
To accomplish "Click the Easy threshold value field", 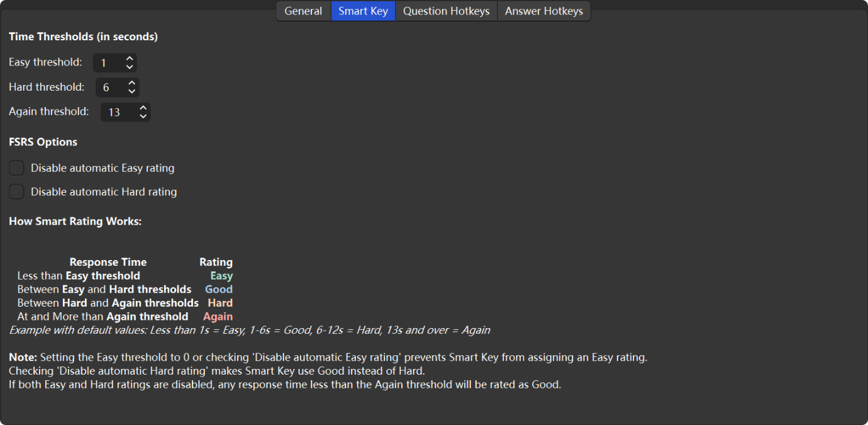I will tap(108, 63).
